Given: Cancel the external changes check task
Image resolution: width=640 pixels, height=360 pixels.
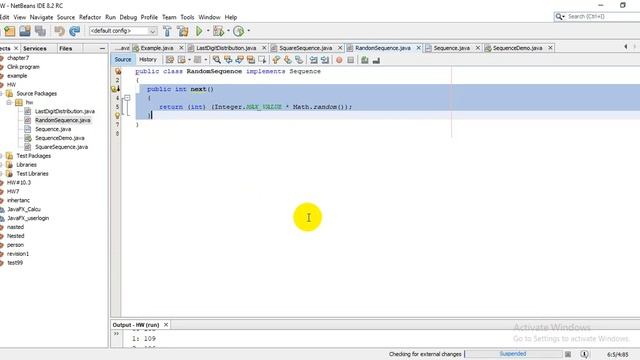Looking at the screenshot, I should click(x=568, y=354).
